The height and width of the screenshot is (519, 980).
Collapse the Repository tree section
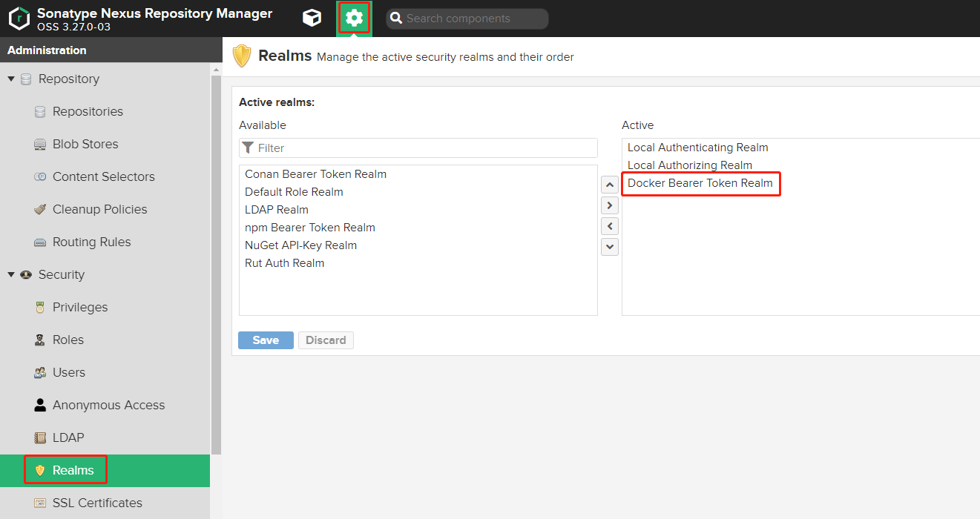click(11, 79)
